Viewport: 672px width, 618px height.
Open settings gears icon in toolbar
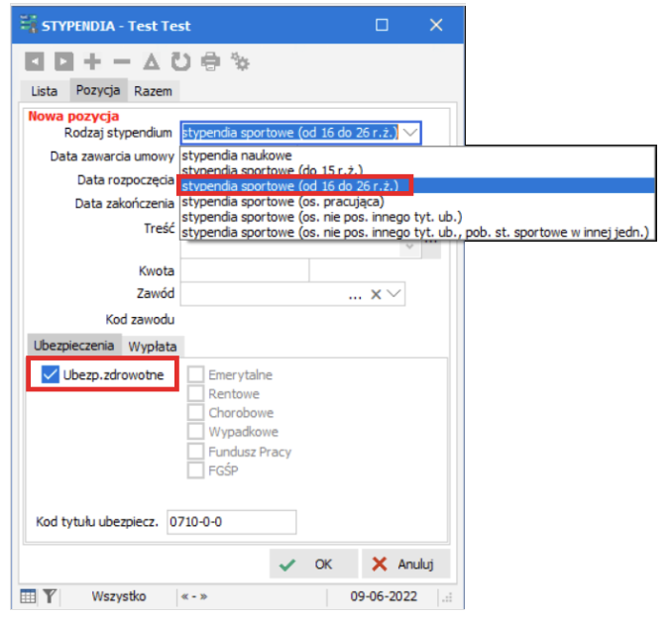point(240,61)
